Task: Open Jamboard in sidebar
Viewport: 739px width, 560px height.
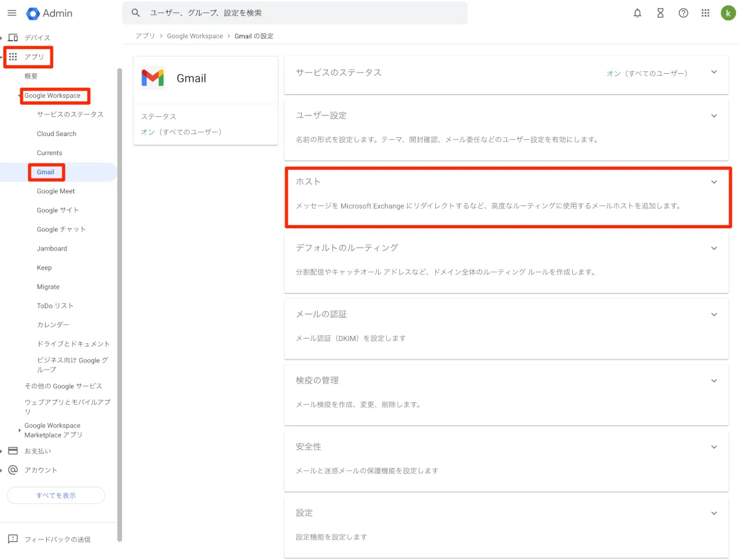Action: coord(52,248)
